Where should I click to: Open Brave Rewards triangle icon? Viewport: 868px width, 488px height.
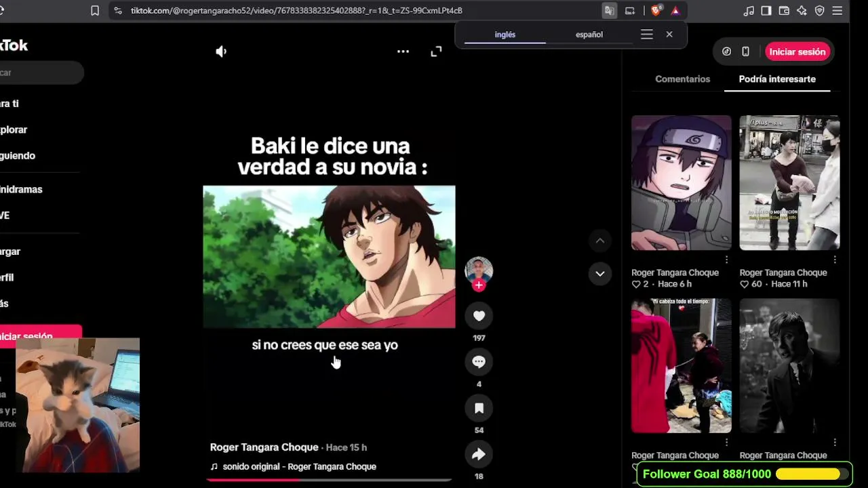pyautogui.click(x=675, y=11)
